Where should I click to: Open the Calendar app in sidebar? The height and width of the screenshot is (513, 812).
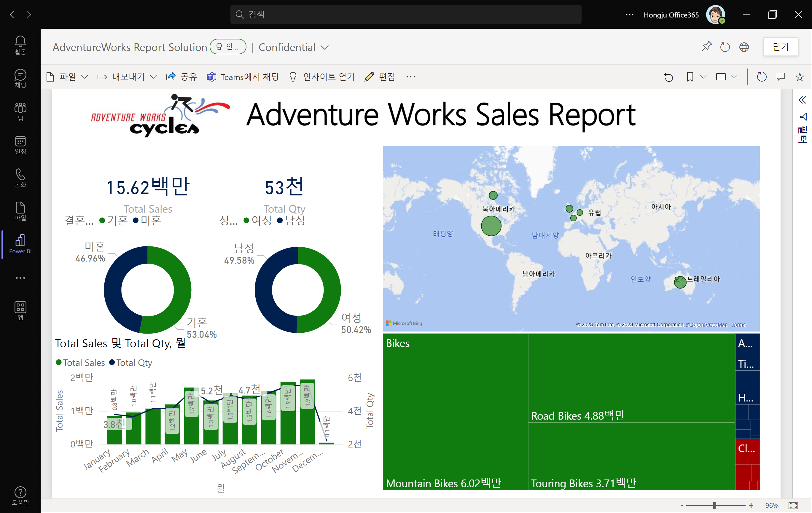20,145
